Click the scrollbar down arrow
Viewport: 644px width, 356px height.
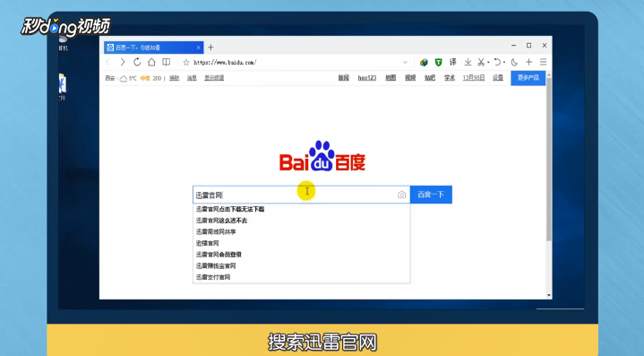549,295
